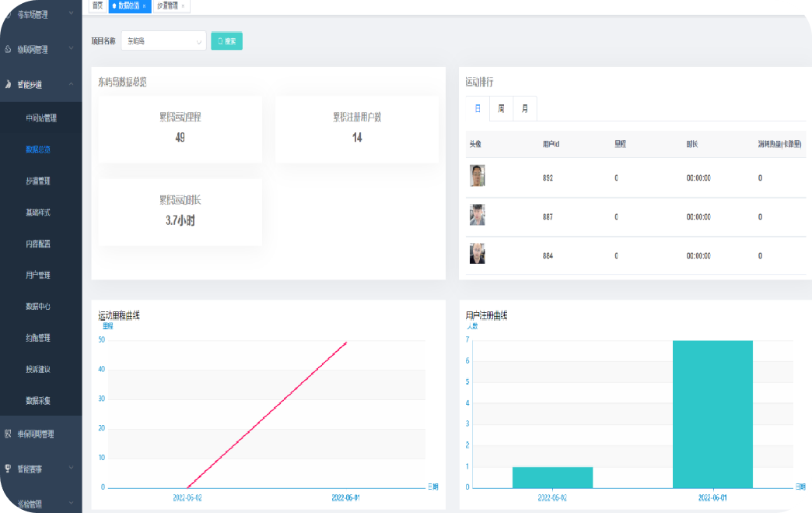Open 约跑管理 in the sidebar

[38, 338]
